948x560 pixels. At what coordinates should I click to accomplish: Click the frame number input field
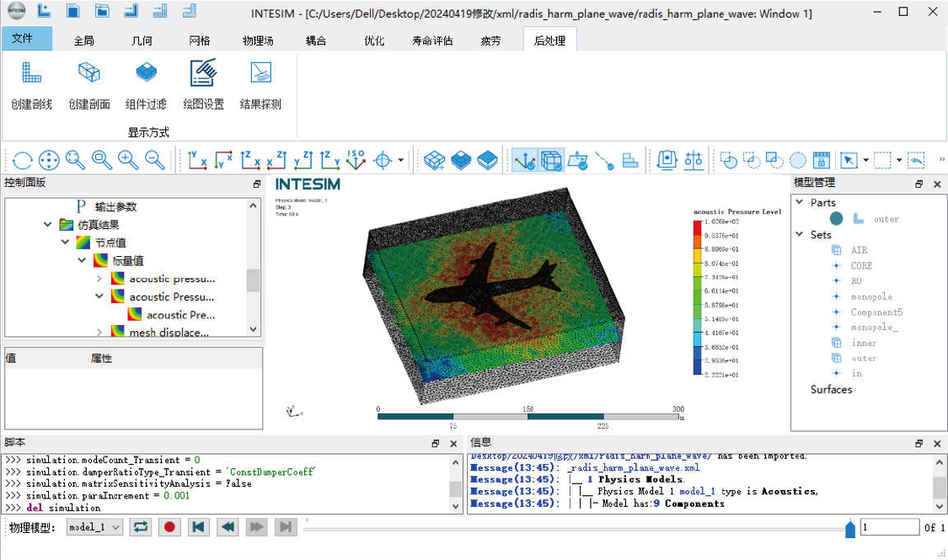point(890,527)
